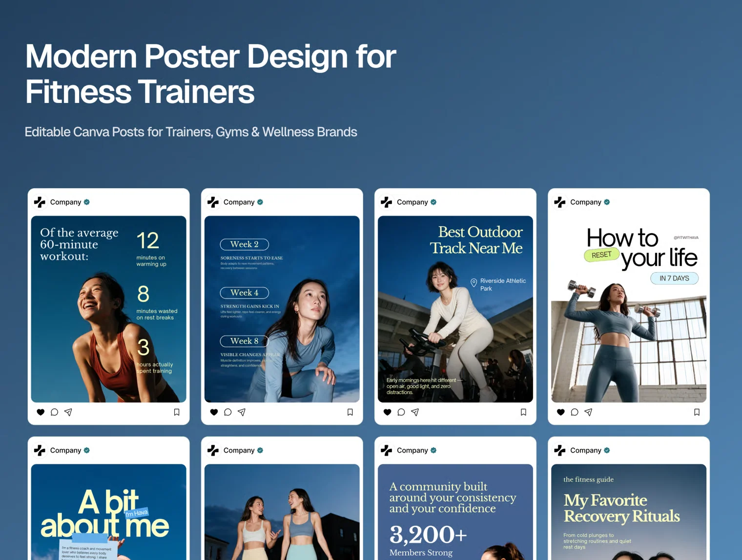
Task: Open Company profile on the community 3,200+ card
Action: click(x=412, y=450)
